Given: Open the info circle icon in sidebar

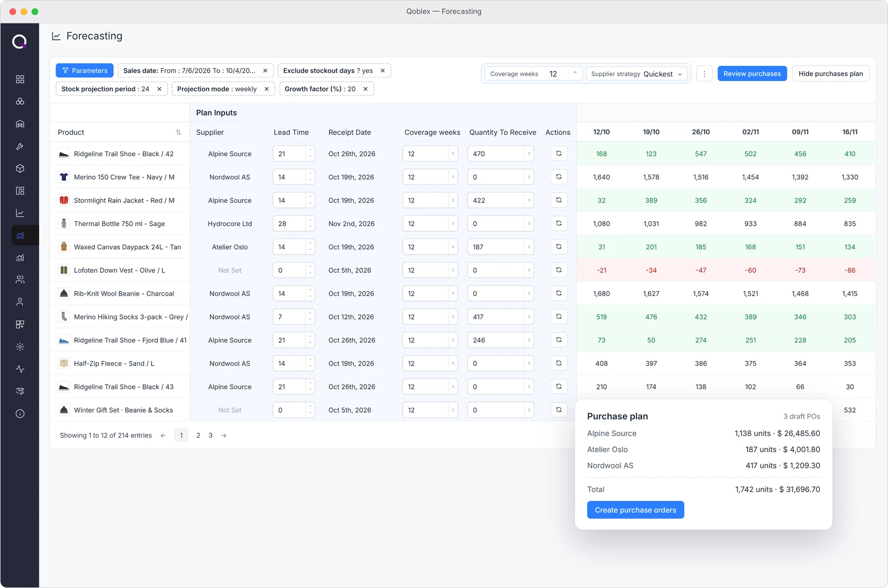Looking at the screenshot, I should click(x=20, y=414).
